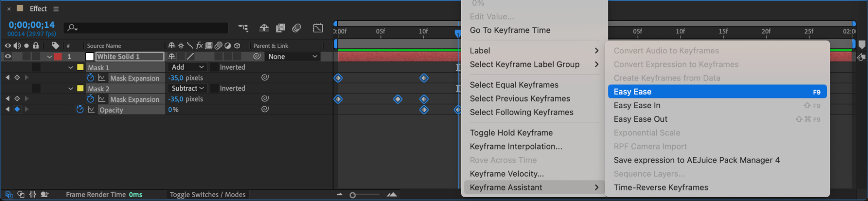
Task: Click the Opacity graph toggle icon
Action: pos(91,110)
